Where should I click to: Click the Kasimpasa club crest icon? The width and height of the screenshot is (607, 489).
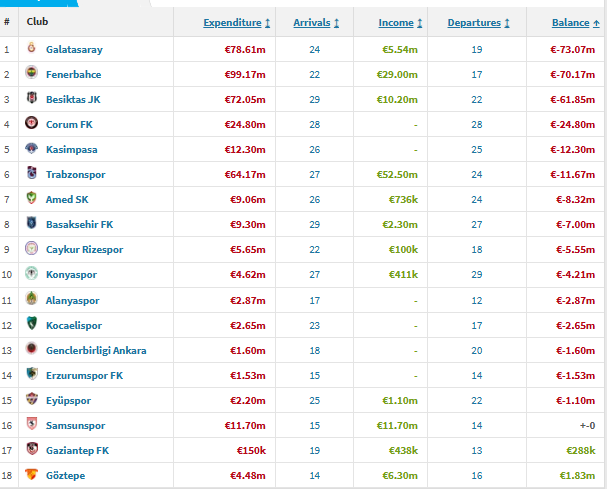31,148
